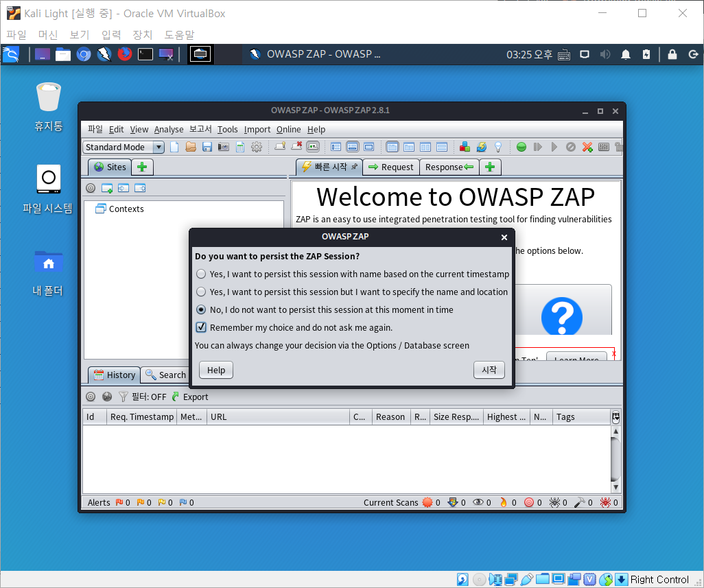704x588 pixels.
Task: Click the Check for Updates lightning globe icon
Action: point(481,147)
